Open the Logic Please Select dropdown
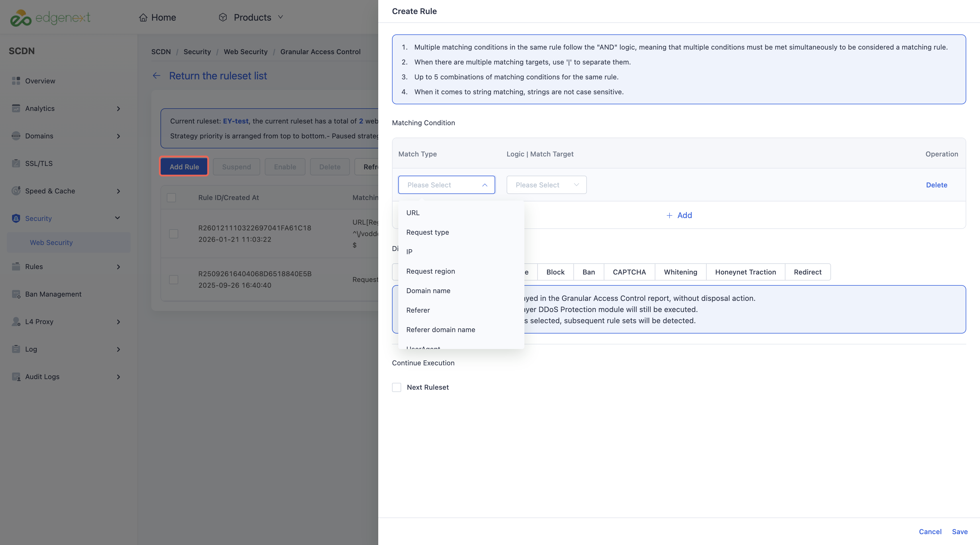The image size is (980, 545). click(x=546, y=185)
